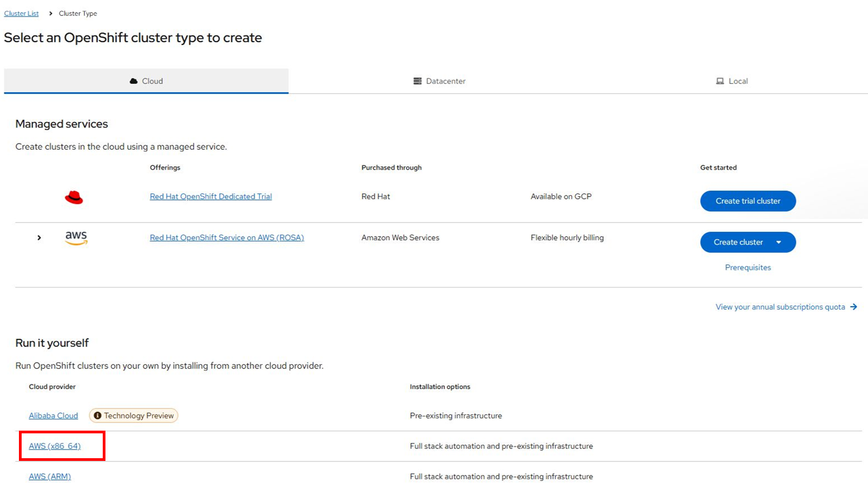
Task: Click the Create trial cluster button
Action: pyautogui.click(x=747, y=200)
